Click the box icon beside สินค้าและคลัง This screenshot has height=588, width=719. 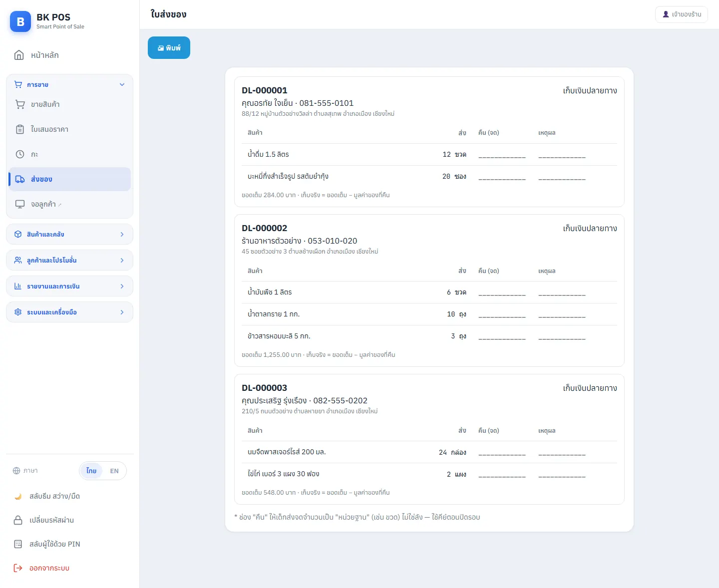18,234
